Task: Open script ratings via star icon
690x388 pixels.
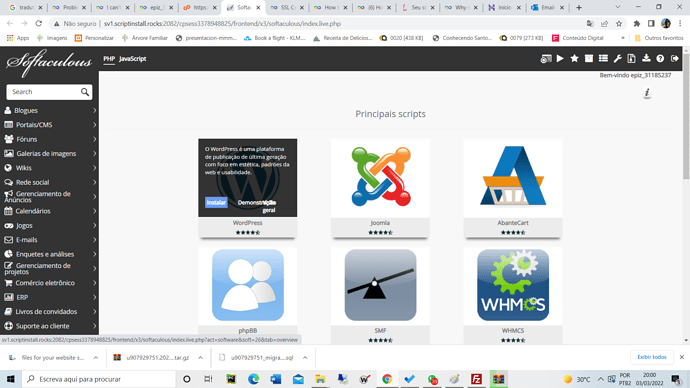Action: click(574, 59)
